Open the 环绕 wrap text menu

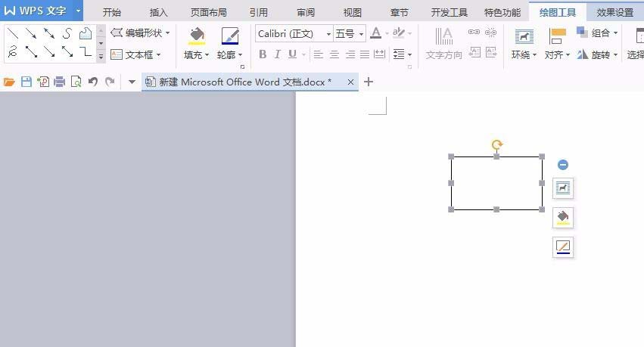[524, 44]
